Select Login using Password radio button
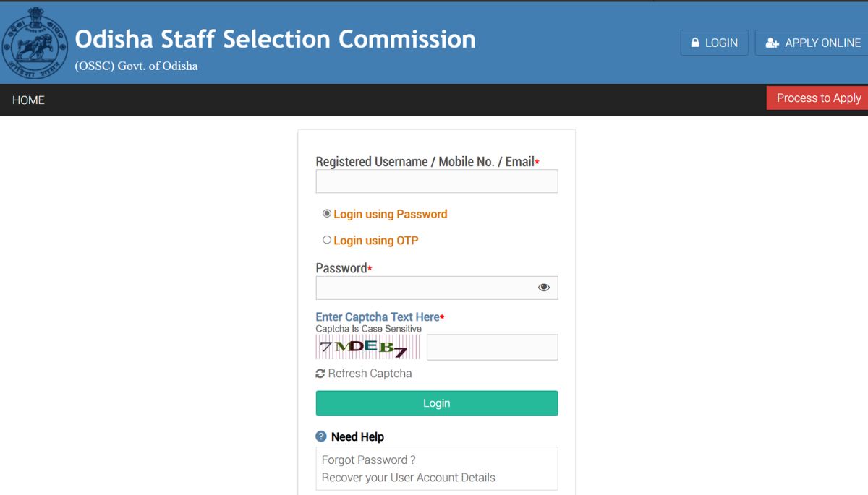 (x=327, y=214)
